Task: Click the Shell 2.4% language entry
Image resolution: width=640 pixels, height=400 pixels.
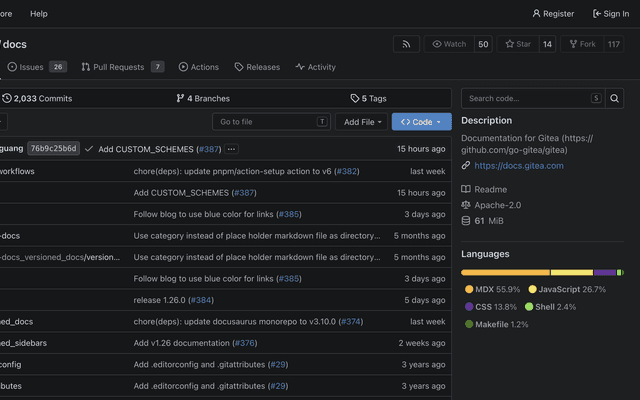Action: 550,307
